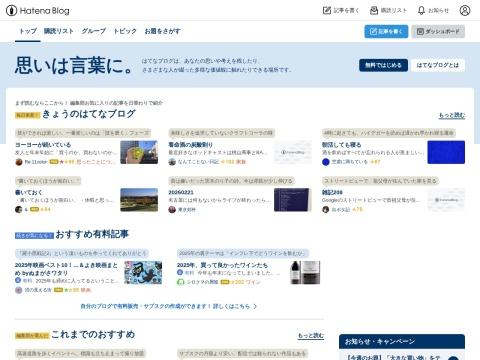Click author avatar under 書いておく
The width and height of the screenshot is (480, 360).
coord(19,210)
